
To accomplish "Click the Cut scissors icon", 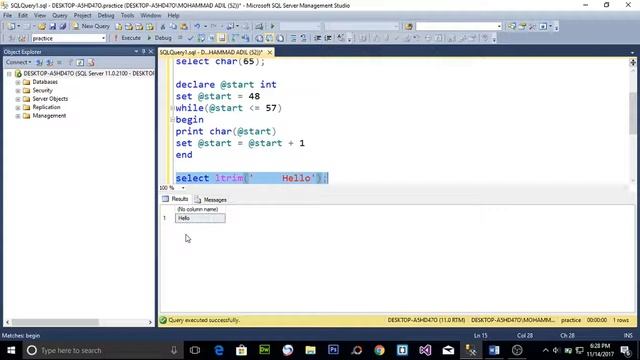I will click(163, 27).
